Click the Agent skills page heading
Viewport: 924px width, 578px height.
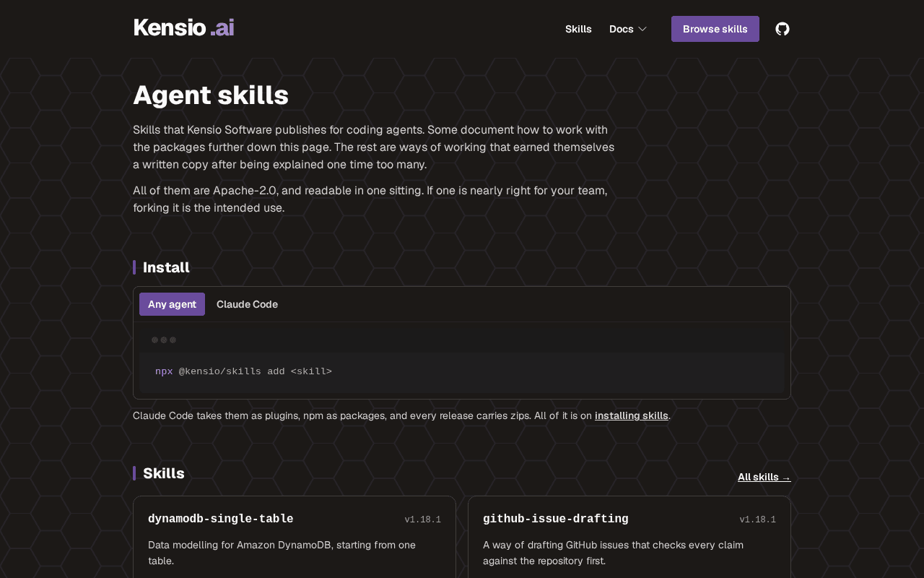[211, 95]
